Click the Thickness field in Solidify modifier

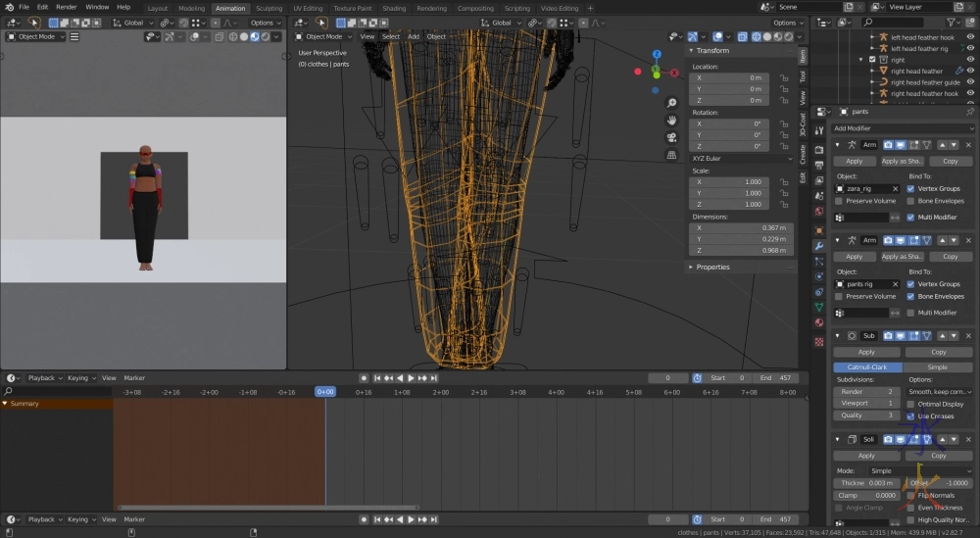pyautogui.click(x=865, y=483)
